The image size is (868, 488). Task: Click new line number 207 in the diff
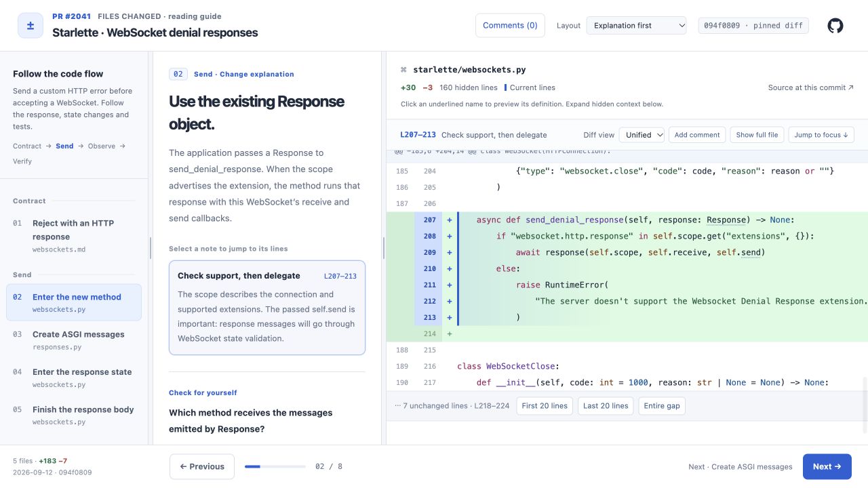point(430,220)
